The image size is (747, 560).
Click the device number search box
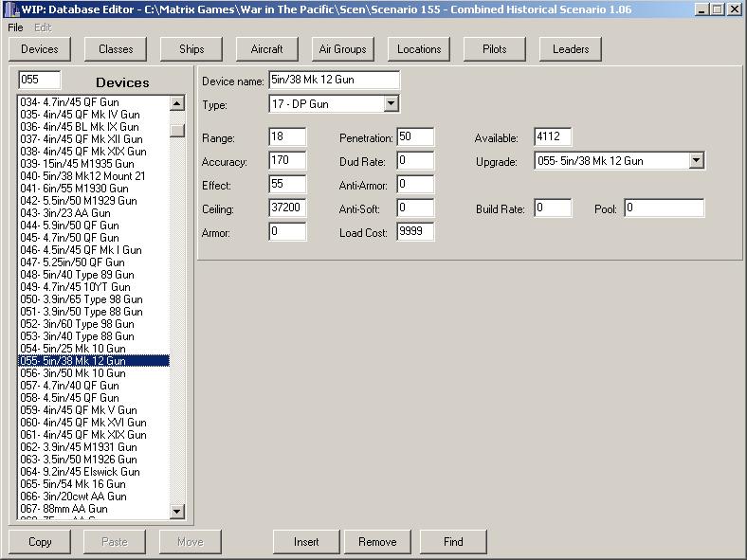40,81
